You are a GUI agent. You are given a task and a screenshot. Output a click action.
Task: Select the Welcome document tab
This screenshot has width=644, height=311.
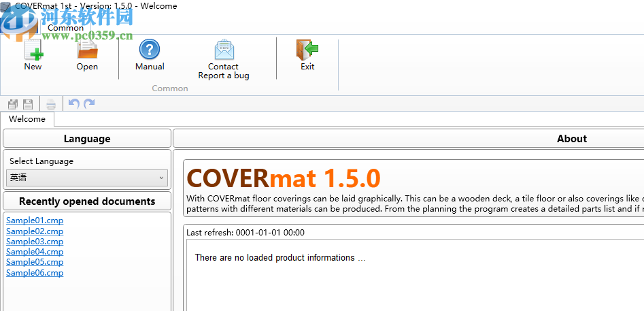click(x=27, y=119)
